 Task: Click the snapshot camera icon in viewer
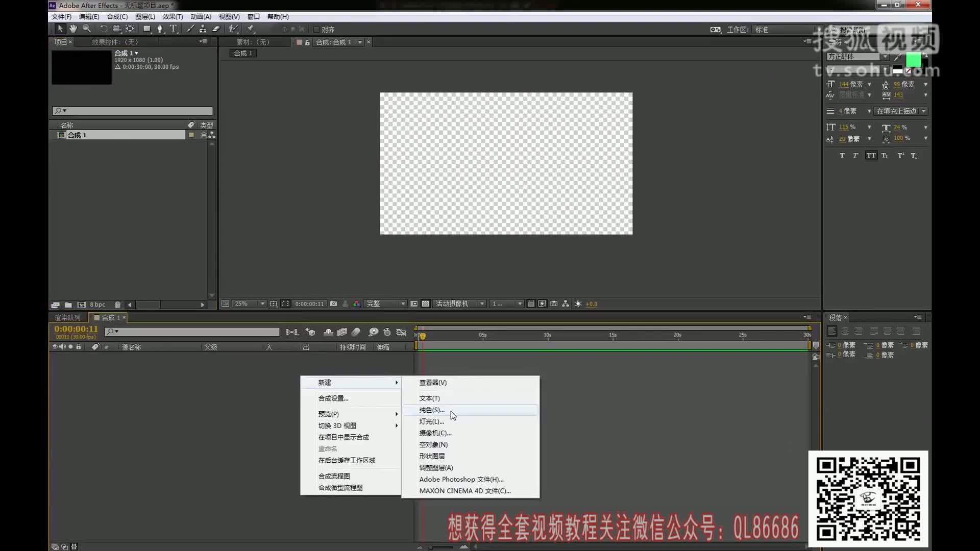(x=333, y=304)
